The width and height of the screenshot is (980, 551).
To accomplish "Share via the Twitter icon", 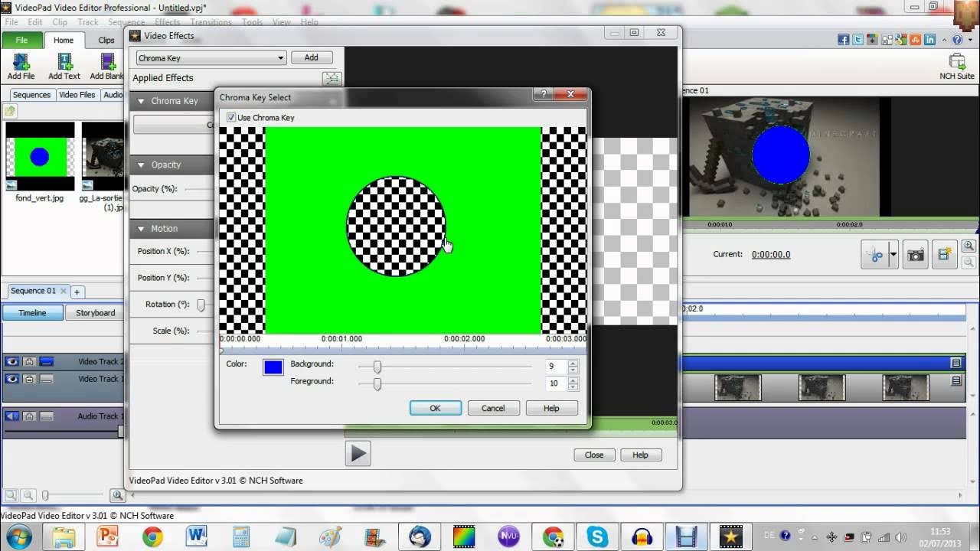I will coord(858,40).
